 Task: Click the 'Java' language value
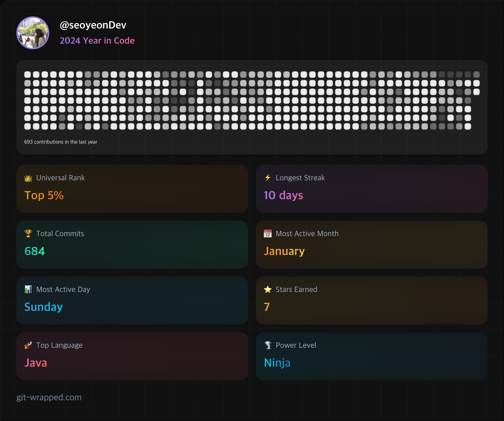click(36, 363)
